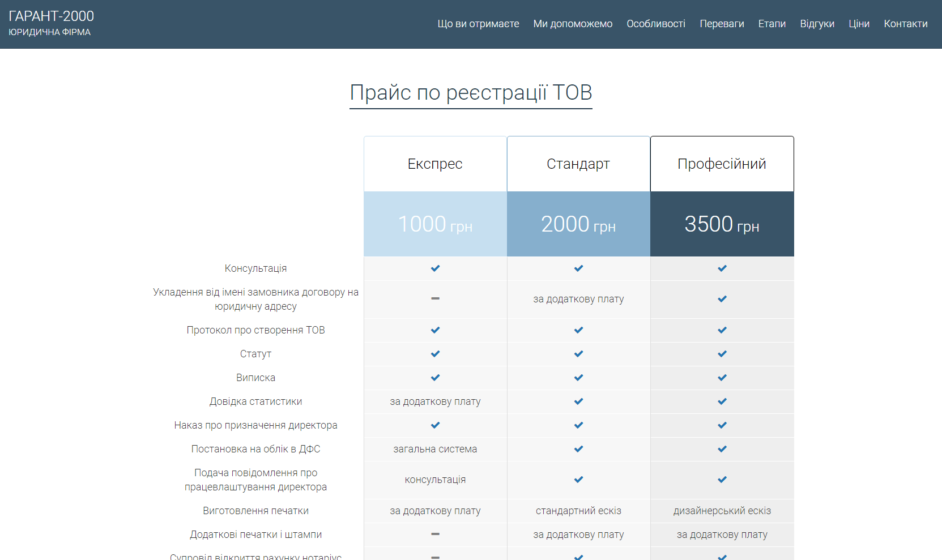Screen dimensions: 942x560
Task: Navigate to Відгуки section
Action: coord(817,24)
